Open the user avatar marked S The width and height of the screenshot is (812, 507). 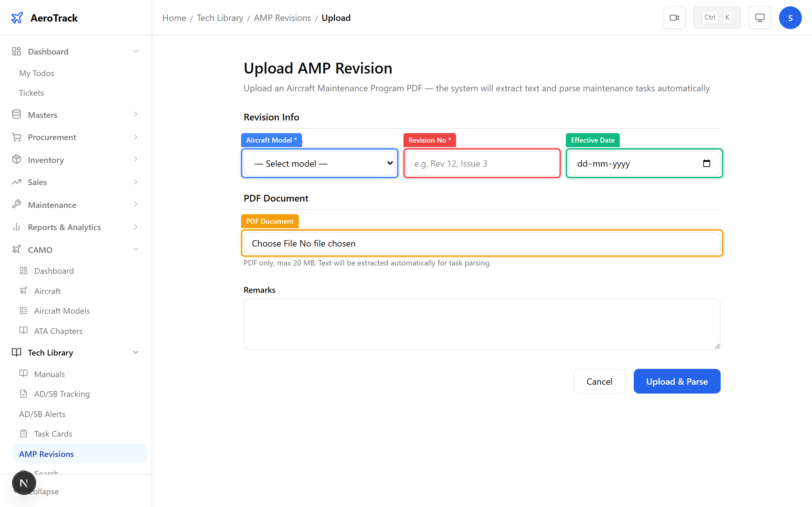790,17
